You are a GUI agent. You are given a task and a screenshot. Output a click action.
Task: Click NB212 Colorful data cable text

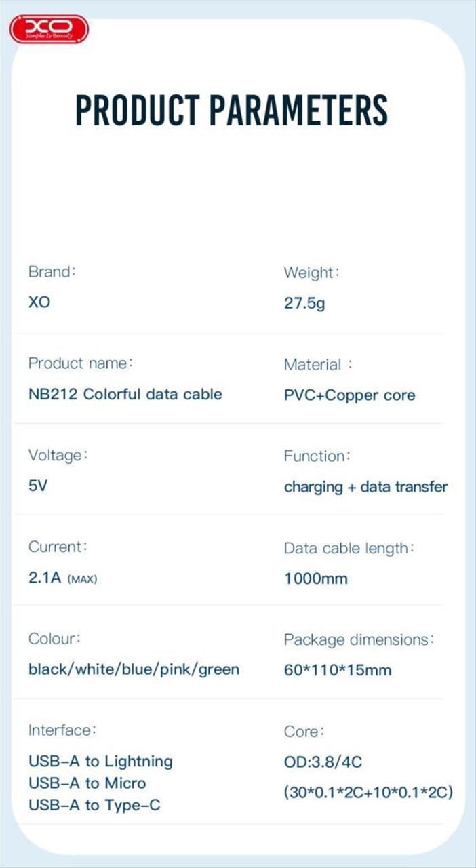click(x=125, y=394)
